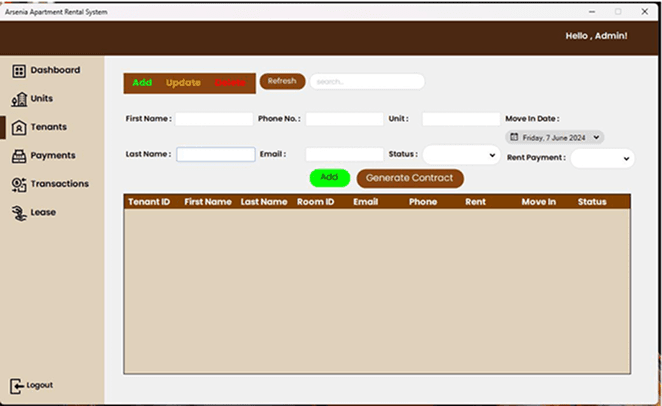Click the Hello, Admin! greeting
The height and width of the screenshot is (406, 662).
pos(596,36)
